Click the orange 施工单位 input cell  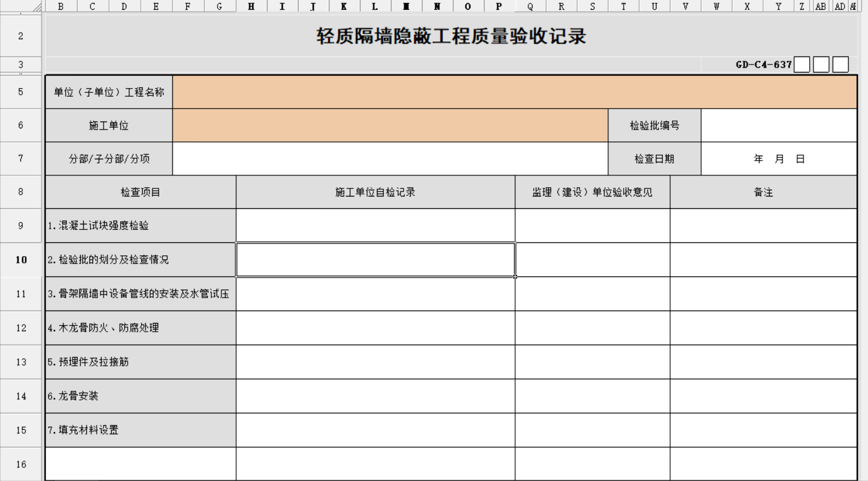pos(391,126)
